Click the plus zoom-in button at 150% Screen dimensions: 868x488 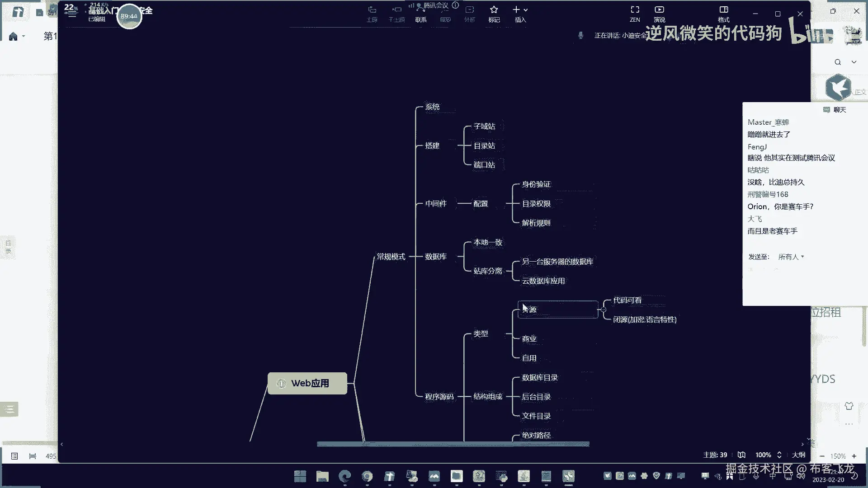coord(854,456)
